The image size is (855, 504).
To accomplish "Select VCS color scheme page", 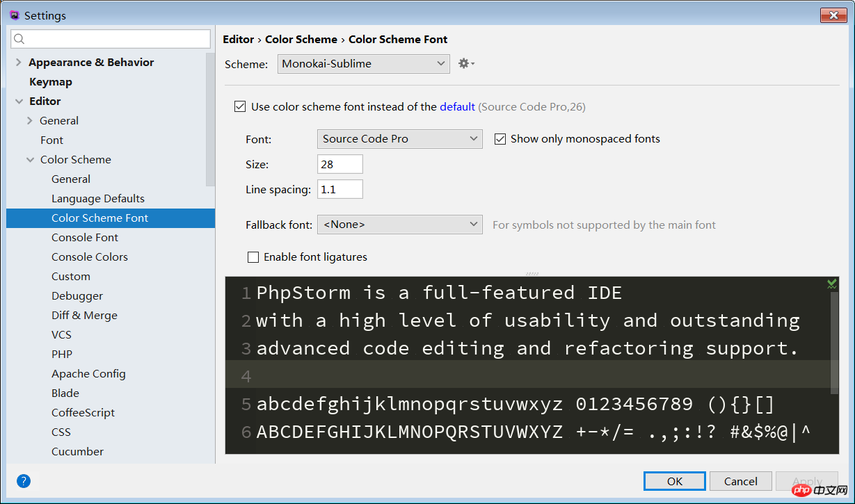I will [61, 335].
